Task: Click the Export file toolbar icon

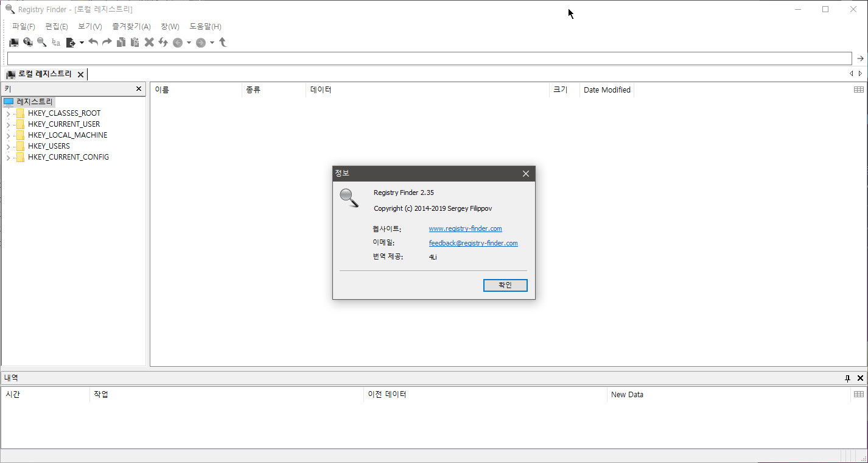Action: click(x=71, y=43)
